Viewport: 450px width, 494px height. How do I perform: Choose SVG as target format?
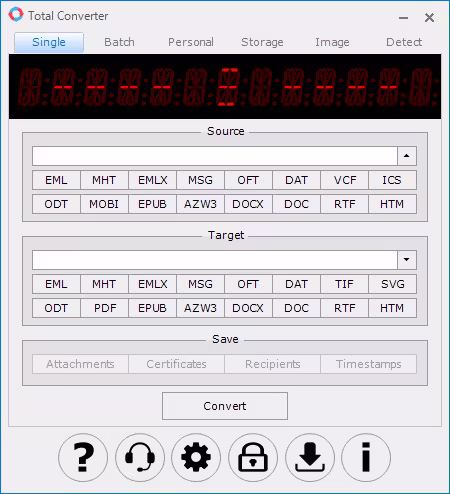[x=392, y=284]
